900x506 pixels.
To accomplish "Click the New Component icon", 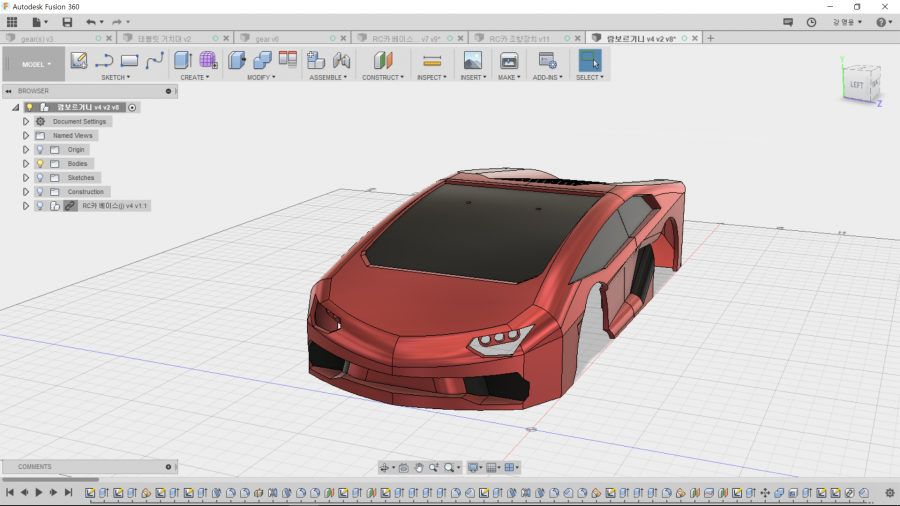I will 316,60.
